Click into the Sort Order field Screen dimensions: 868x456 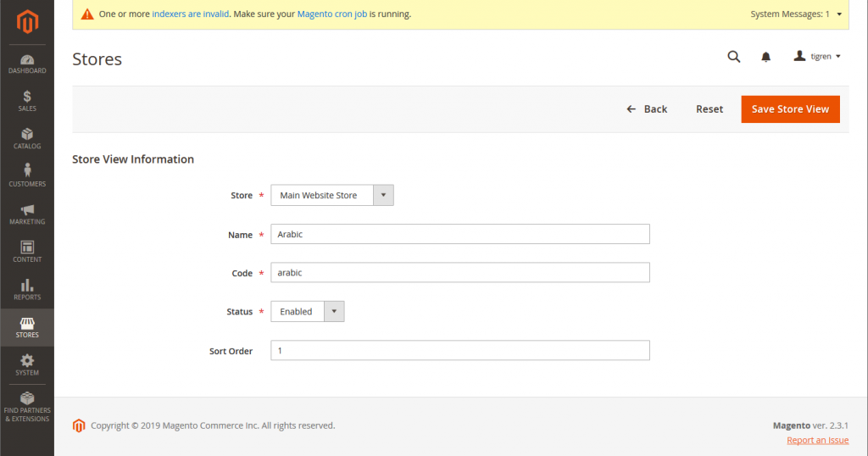click(460, 350)
